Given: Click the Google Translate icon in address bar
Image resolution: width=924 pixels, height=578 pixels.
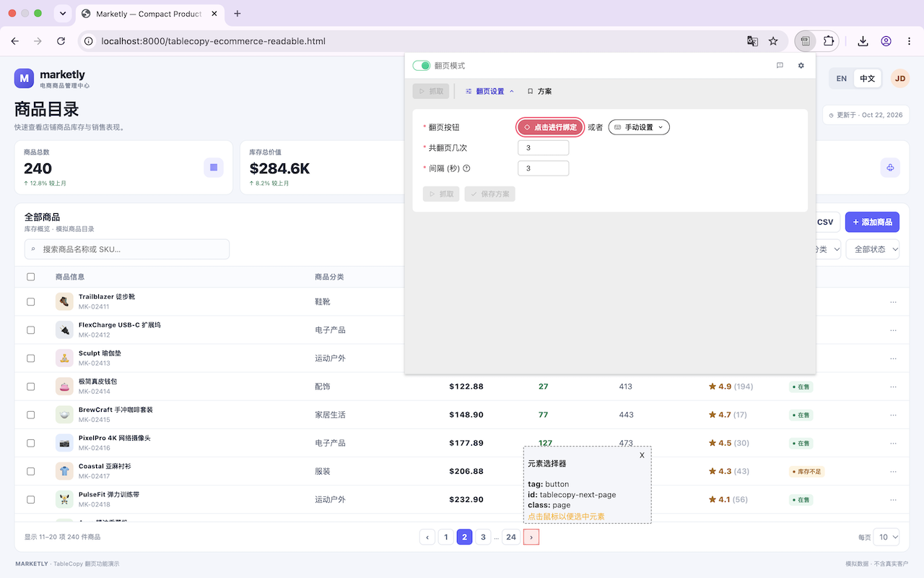Looking at the screenshot, I should [x=752, y=41].
